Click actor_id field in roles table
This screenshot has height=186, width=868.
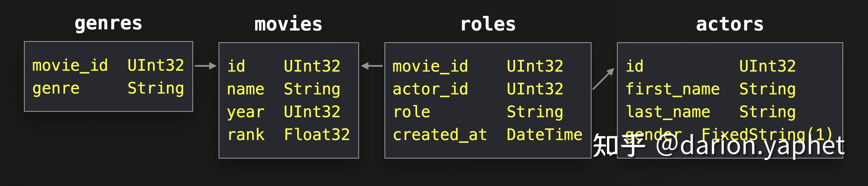(430, 89)
